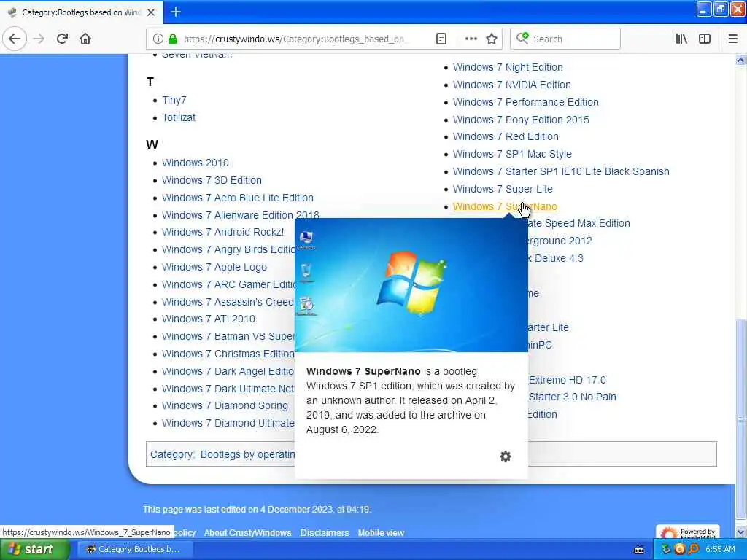Screen dimensions: 747x560
Task: Reload the current page
Action: click(x=63, y=39)
